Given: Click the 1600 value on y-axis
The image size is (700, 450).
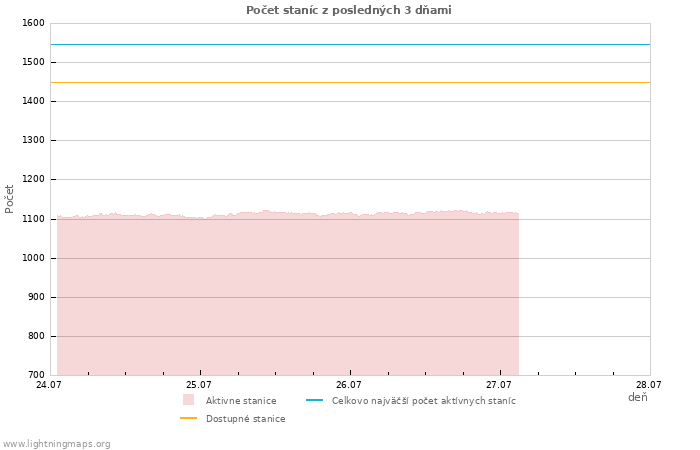Looking at the screenshot, I should point(33,23).
